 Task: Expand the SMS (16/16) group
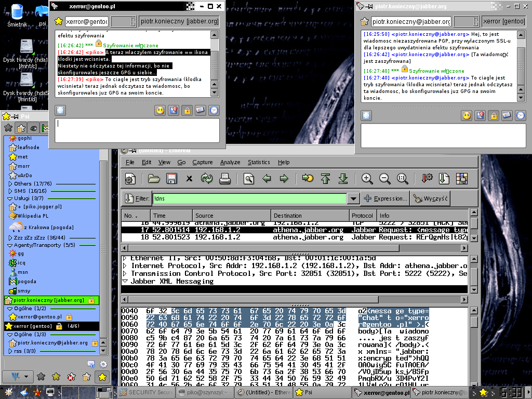tap(10, 191)
